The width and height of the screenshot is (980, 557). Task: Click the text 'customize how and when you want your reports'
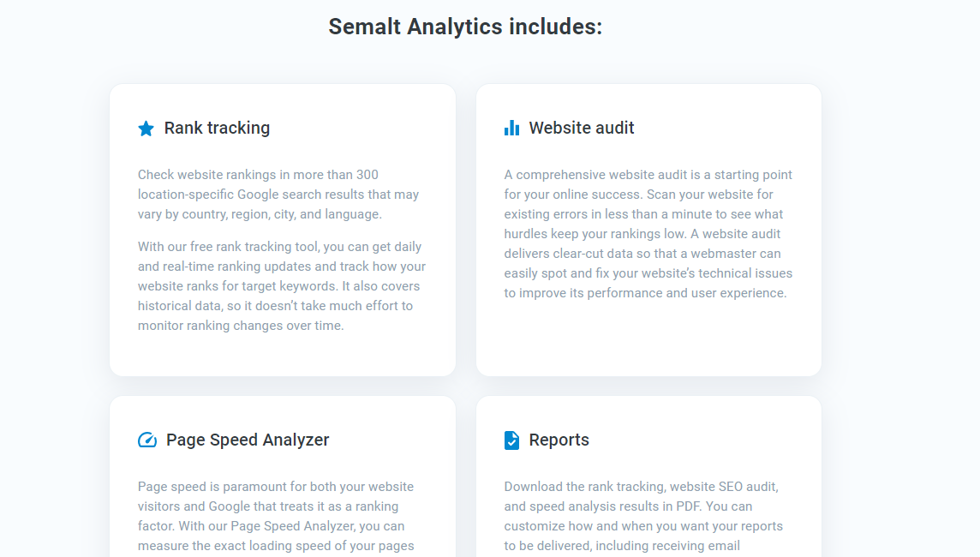[x=643, y=526]
